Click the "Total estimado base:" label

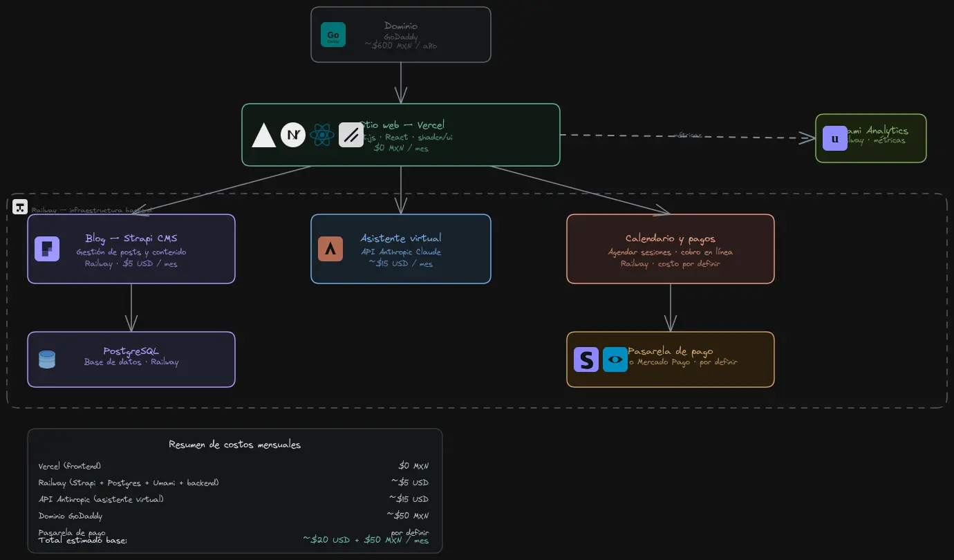click(83, 540)
